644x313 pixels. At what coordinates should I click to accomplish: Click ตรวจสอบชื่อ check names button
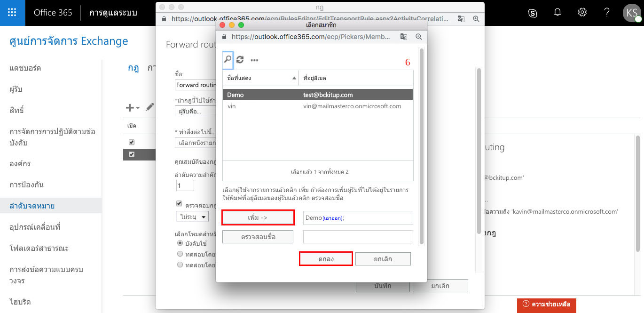(258, 237)
